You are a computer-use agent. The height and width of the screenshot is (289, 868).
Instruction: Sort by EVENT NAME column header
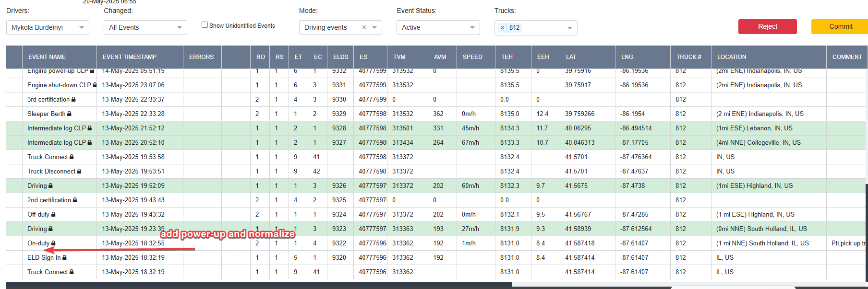(47, 57)
